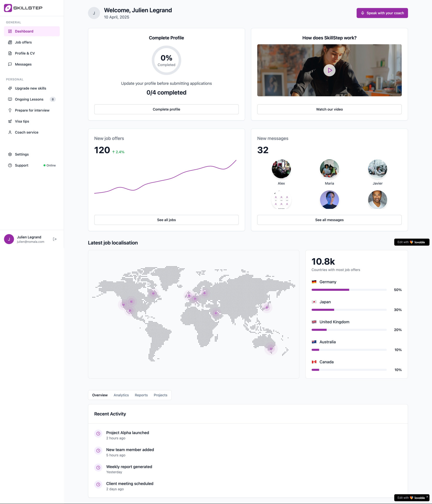Open Settings from the sidebar

pos(22,154)
